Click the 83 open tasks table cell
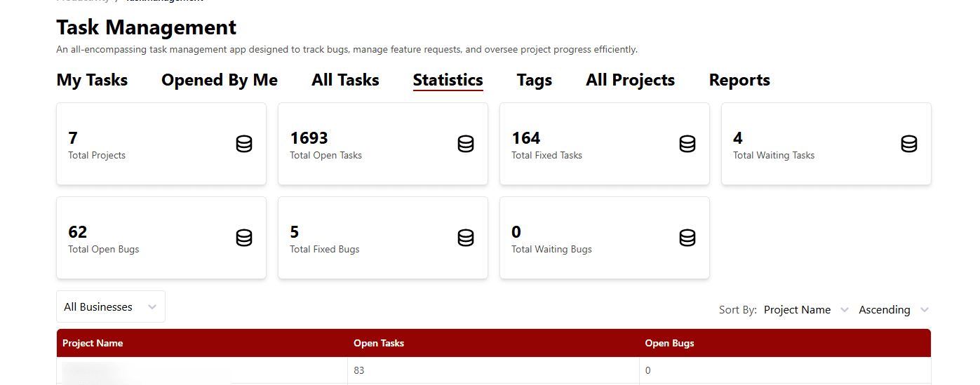Image resolution: width=980 pixels, height=385 pixels. pyautogui.click(x=493, y=370)
